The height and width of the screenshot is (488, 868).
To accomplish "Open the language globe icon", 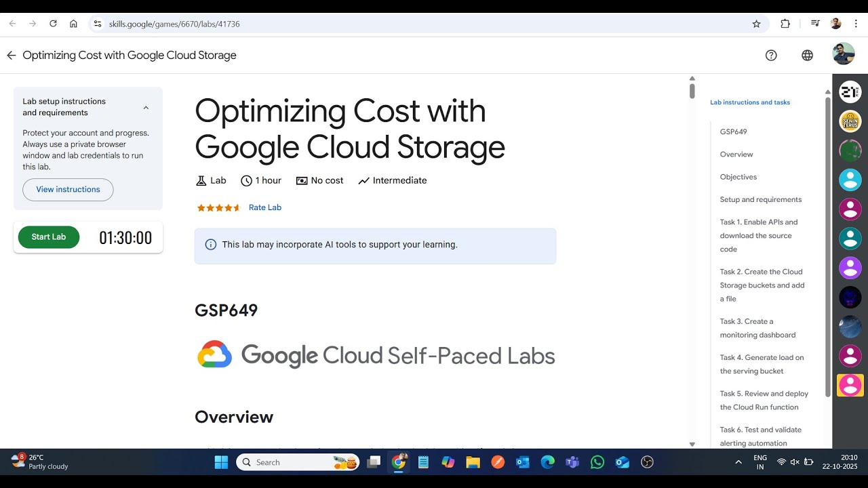I will [x=807, y=56].
